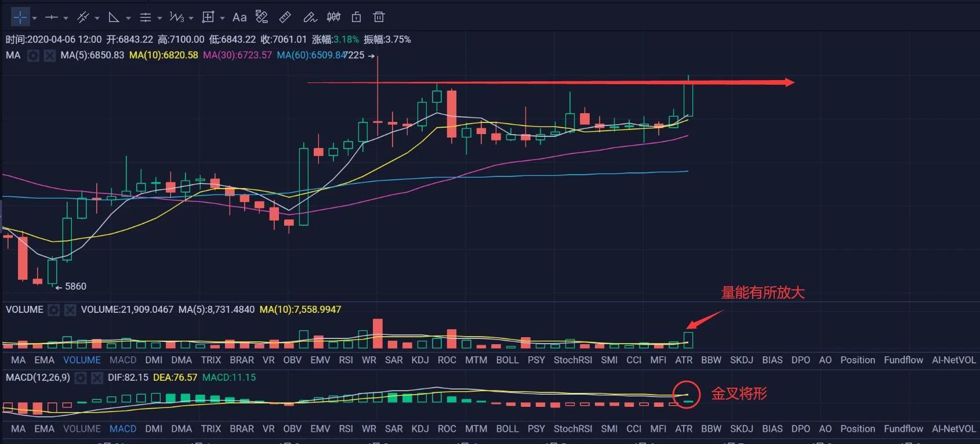
Task: Expand the horizontal line tool dropdown
Action: click(x=66, y=18)
